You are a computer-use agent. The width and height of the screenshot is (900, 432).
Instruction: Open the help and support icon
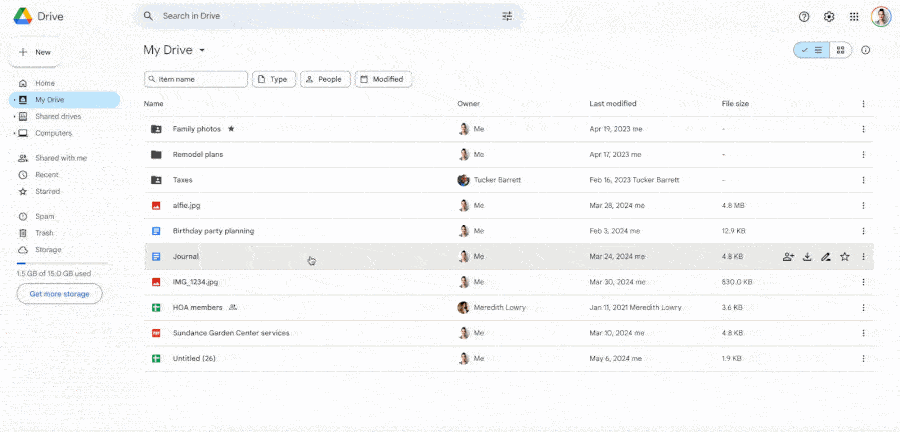(x=804, y=16)
